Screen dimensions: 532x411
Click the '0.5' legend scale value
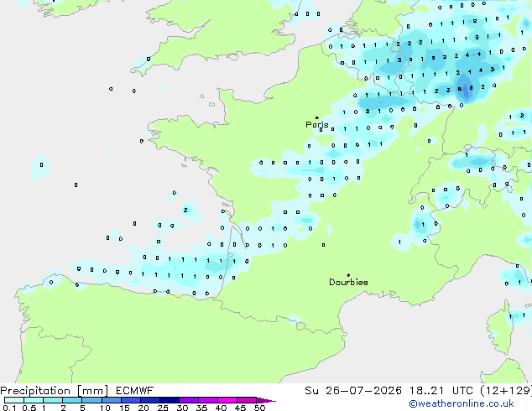pos(29,408)
